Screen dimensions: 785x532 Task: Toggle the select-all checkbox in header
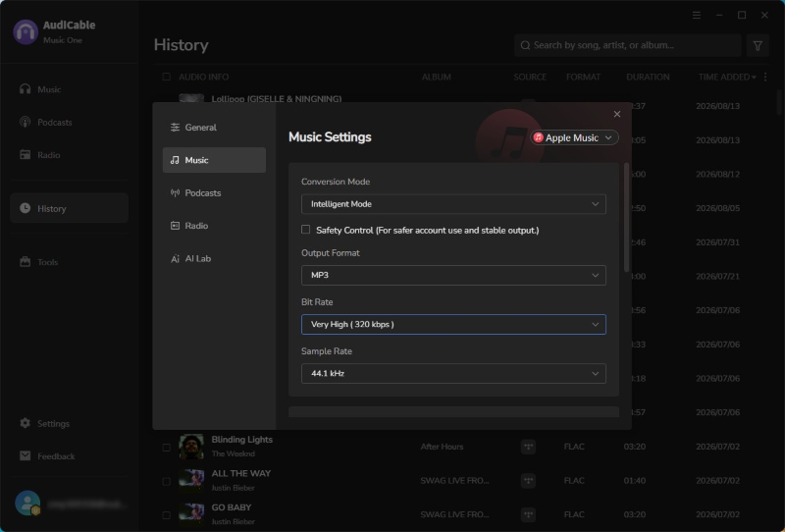166,77
